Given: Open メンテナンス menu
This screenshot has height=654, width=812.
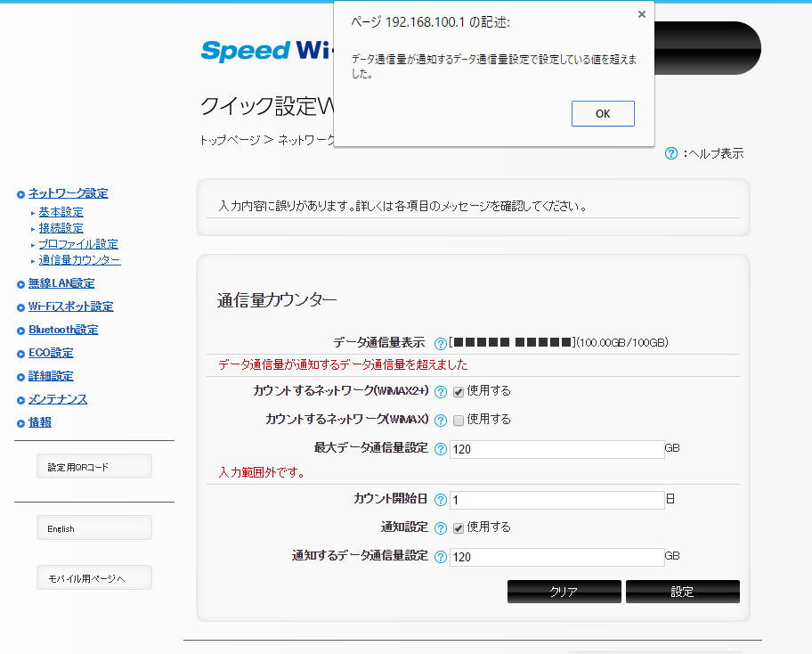Looking at the screenshot, I should pyautogui.click(x=58, y=399).
